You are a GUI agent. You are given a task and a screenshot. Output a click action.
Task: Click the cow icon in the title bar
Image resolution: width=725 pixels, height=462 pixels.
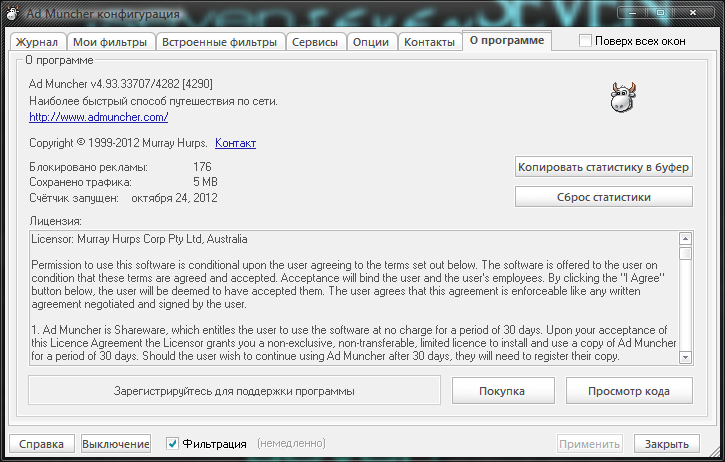click(x=12, y=13)
